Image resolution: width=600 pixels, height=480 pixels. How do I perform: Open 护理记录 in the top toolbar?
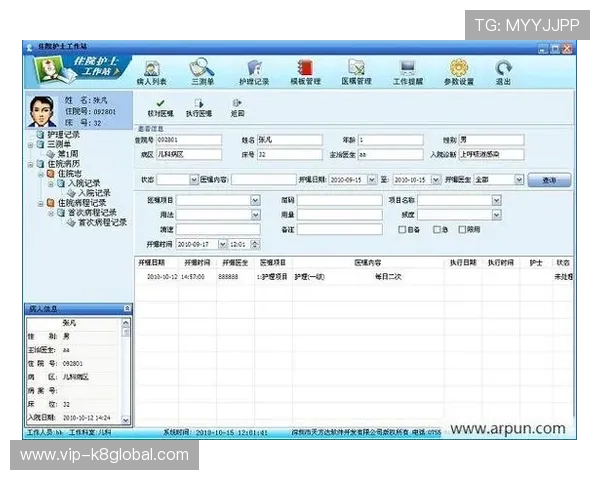(254, 73)
